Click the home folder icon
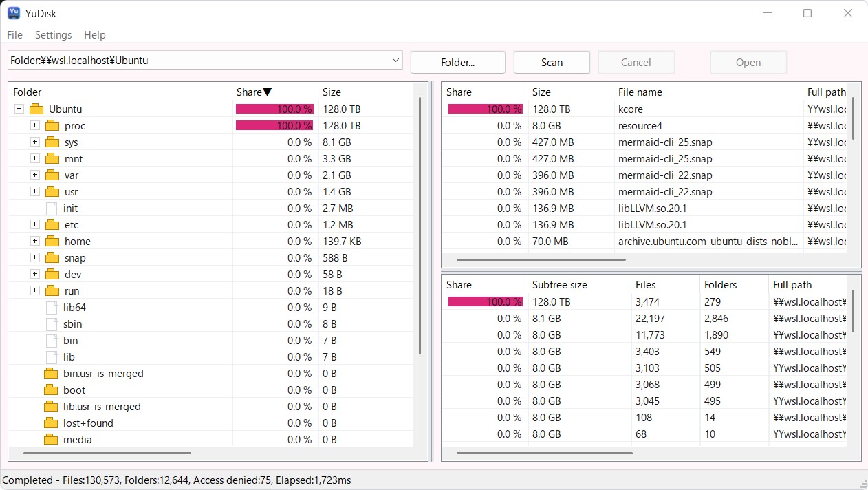 coord(52,241)
